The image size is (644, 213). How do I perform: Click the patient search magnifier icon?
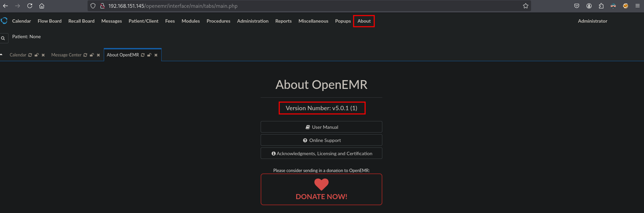tap(3, 38)
